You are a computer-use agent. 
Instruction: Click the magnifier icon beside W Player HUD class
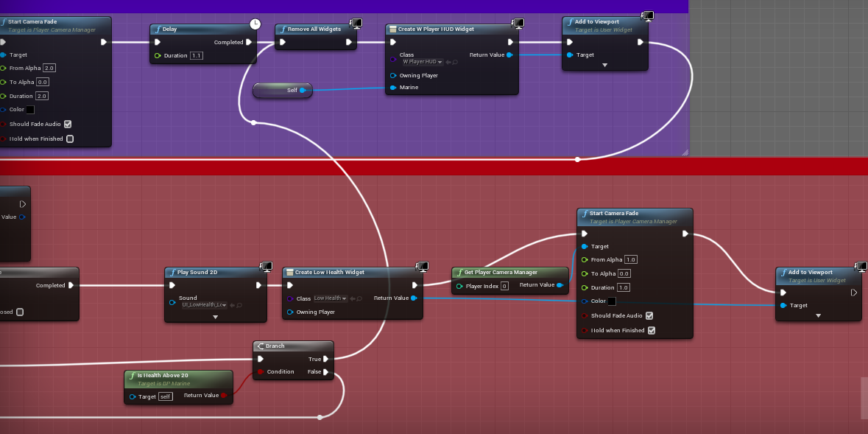coord(455,62)
